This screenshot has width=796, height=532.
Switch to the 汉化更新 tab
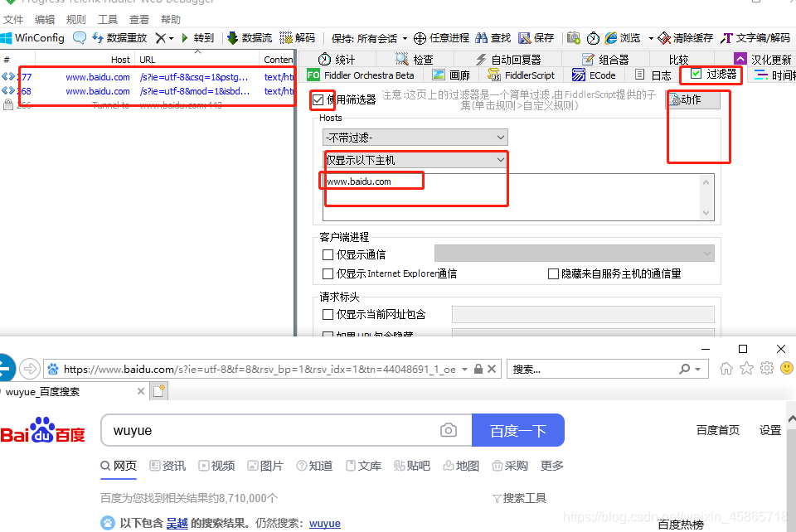tap(763, 60)
